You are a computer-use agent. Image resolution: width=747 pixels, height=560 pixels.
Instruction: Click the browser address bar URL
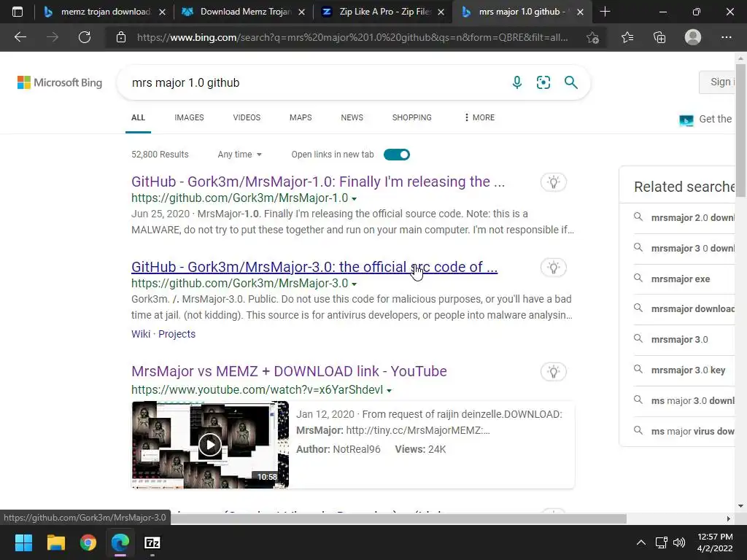tap(352, 37)
